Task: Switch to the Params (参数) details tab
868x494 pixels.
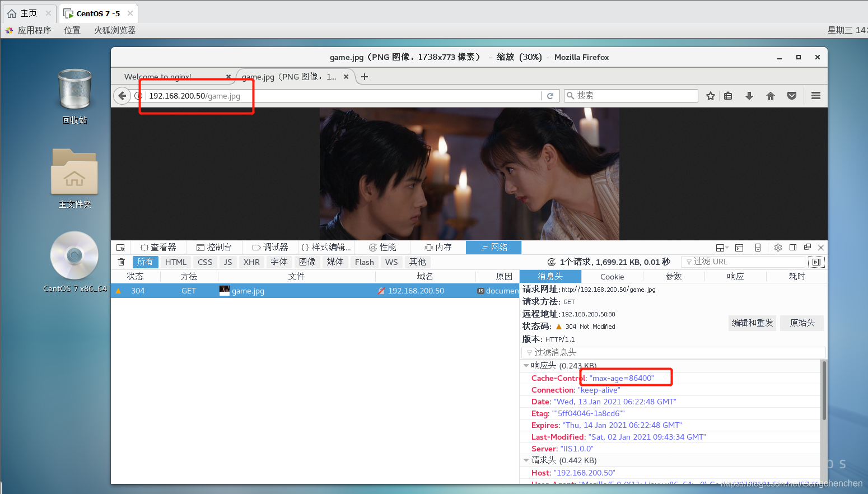Action: [x=674, y=277]
